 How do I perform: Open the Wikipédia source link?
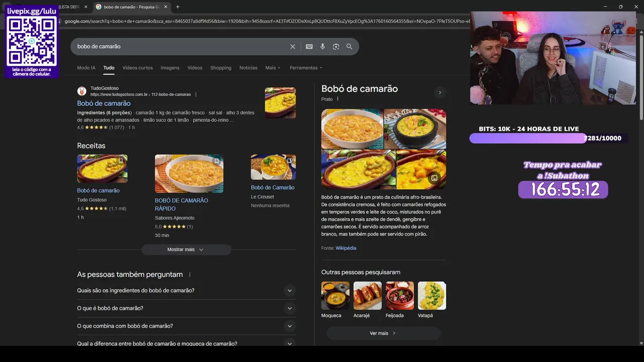coord(346,248)
